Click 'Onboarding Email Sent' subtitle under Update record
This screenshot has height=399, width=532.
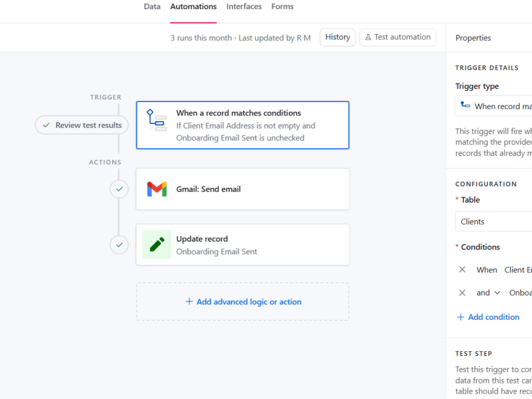[217, 252]
